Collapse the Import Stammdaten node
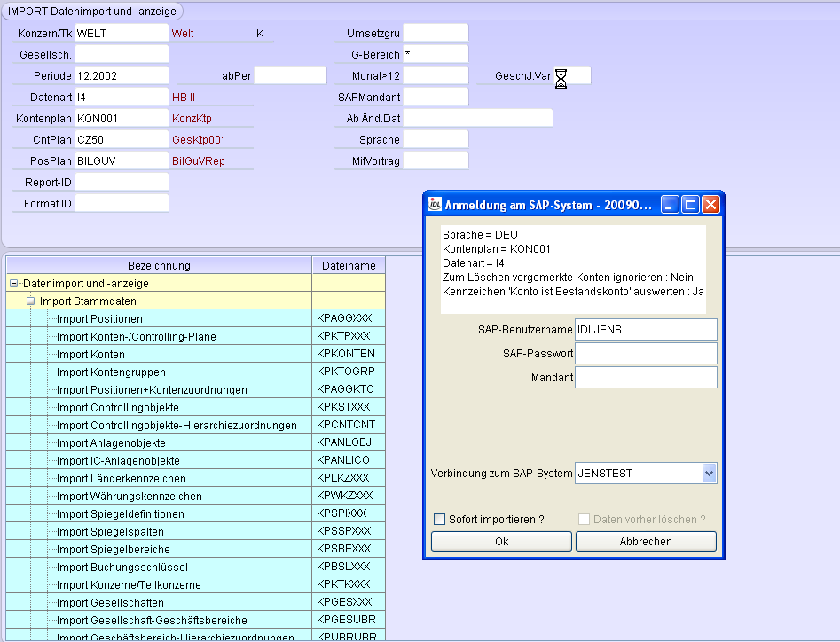This screenshot has width=840, height=642. 30,301
